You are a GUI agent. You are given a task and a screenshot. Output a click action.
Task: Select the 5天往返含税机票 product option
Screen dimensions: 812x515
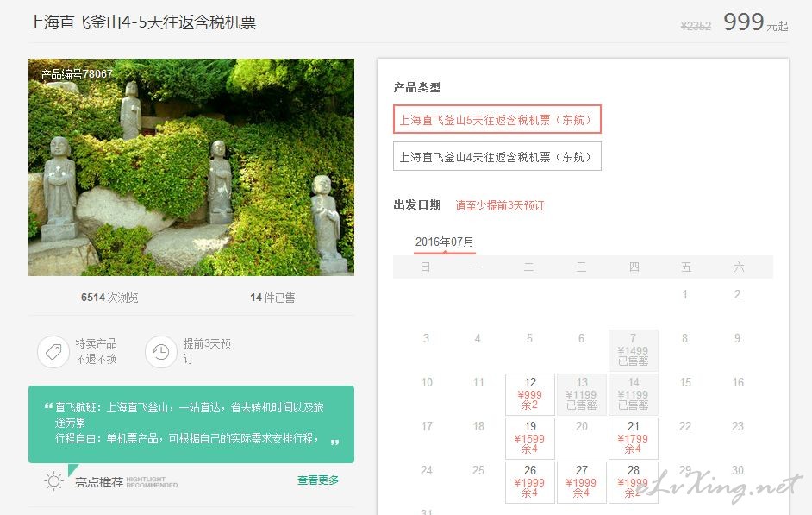[x=497, y=119]
